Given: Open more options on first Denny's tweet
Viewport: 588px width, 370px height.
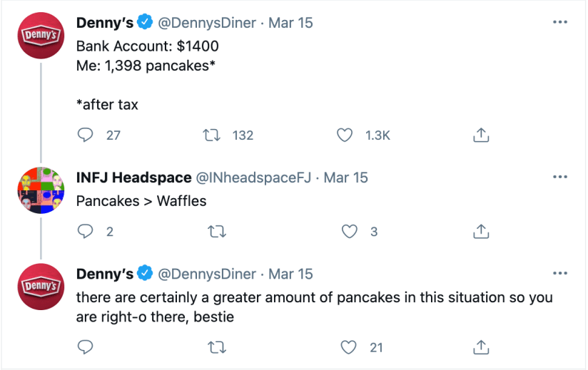Looking at the screenshot, I should pos(561,23).
